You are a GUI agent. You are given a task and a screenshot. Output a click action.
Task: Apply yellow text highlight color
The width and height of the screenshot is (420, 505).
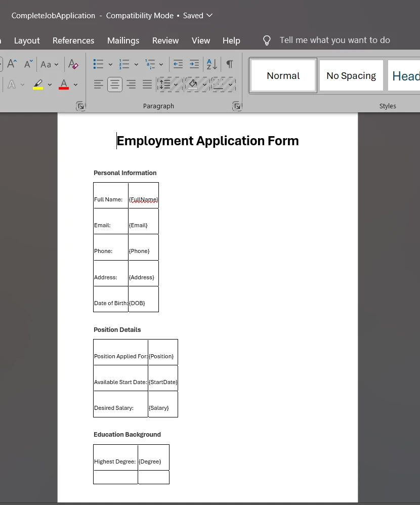click(x=38, y=85)
